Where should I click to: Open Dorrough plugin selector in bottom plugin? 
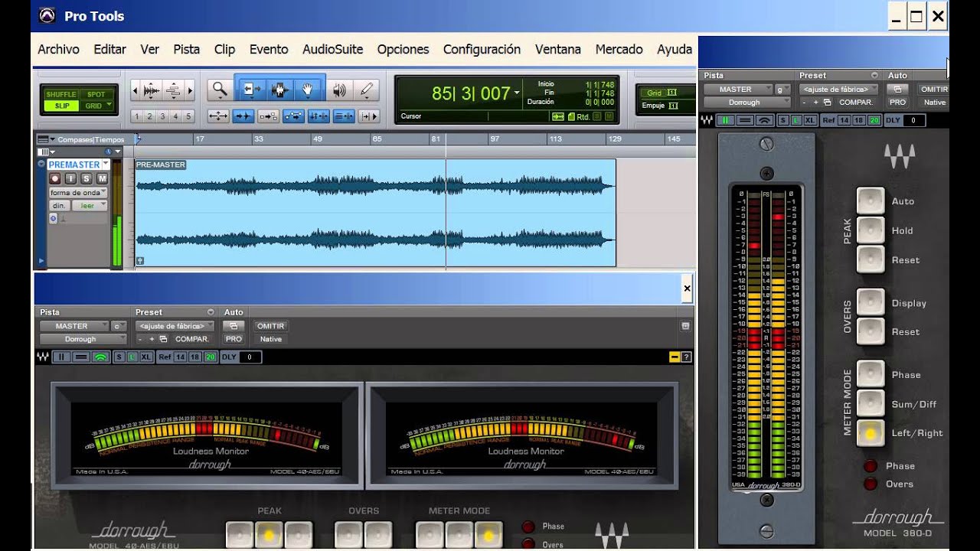[x=83, y=339]
